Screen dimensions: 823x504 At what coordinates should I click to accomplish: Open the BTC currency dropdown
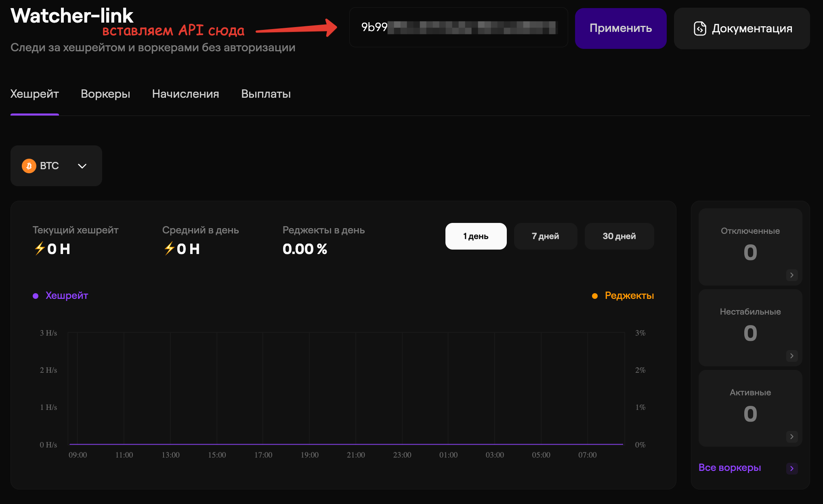tap(82, 166)
